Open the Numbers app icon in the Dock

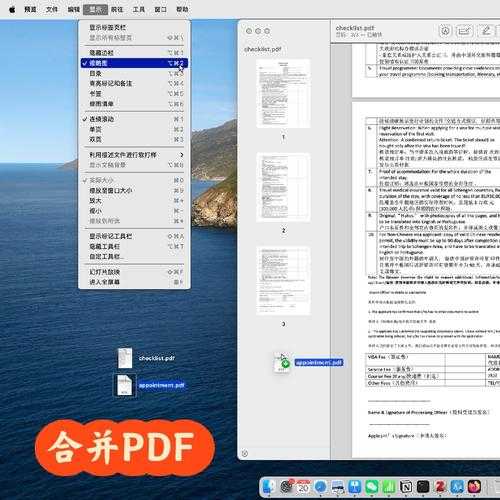pos(389,487)
